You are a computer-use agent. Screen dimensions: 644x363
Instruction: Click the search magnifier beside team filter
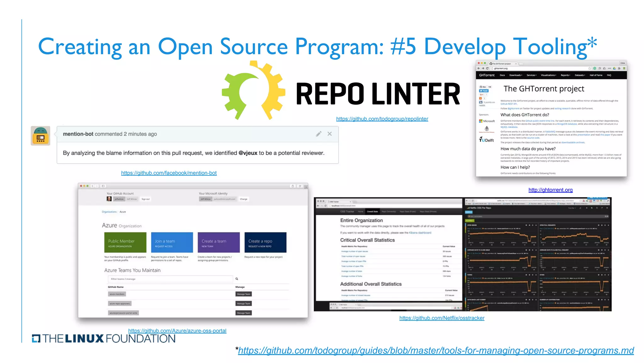pyautogui.click(x=237, y=279)
